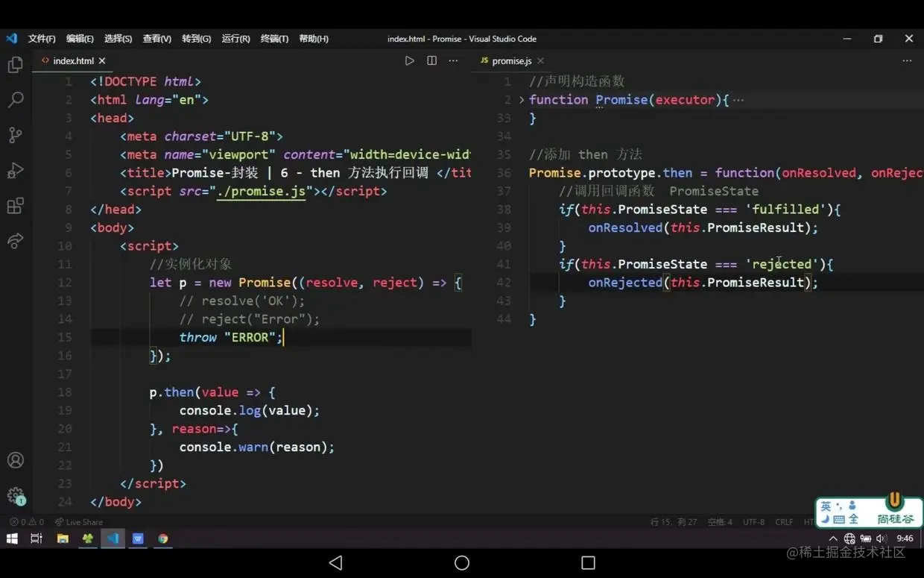The image size is (924, 578).
Task: Tap the Android recent apps button
Action: 588,562
